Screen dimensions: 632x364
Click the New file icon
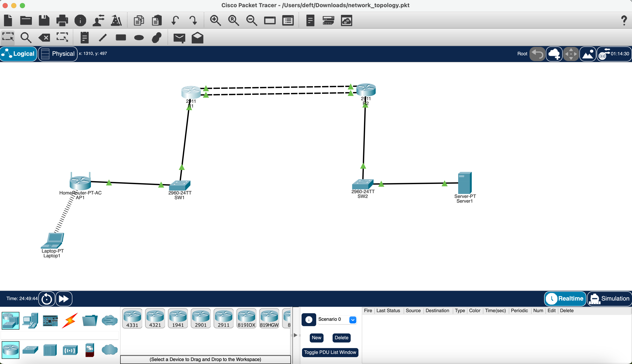tap(8, 20)
